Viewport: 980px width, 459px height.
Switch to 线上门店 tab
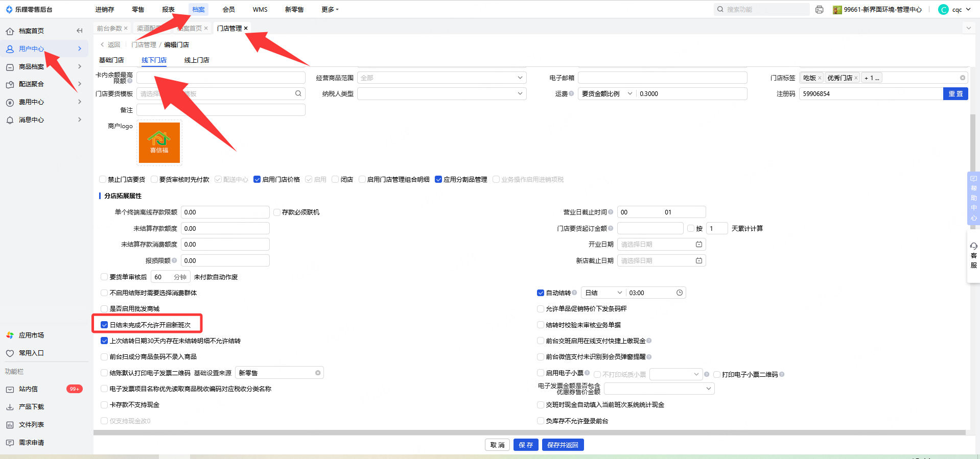click(x=197, y=60)
